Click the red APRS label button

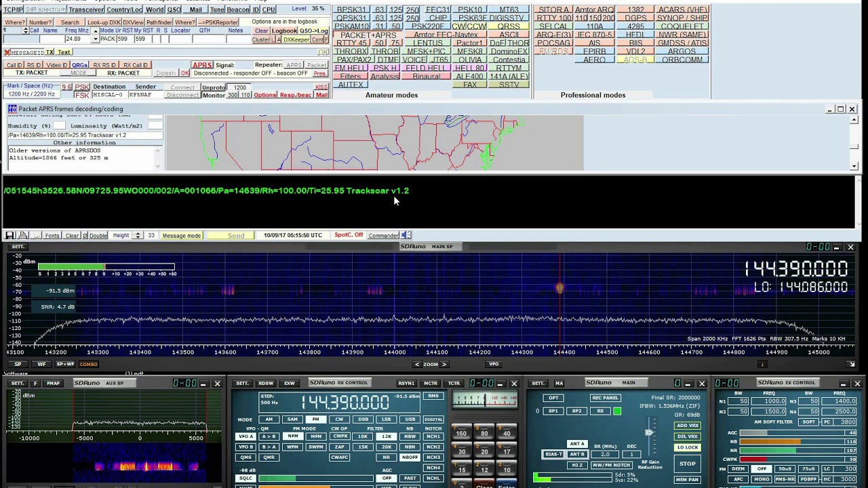click(202, 65)
